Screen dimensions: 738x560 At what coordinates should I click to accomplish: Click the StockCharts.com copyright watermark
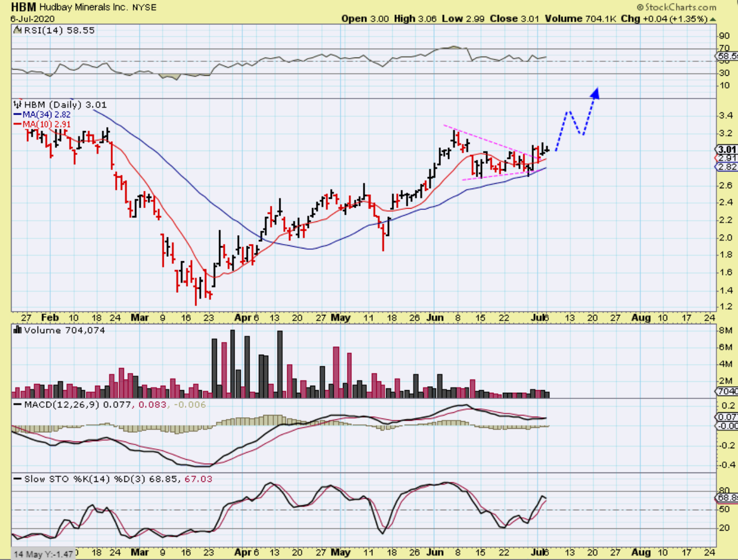(x=676, y=7)
